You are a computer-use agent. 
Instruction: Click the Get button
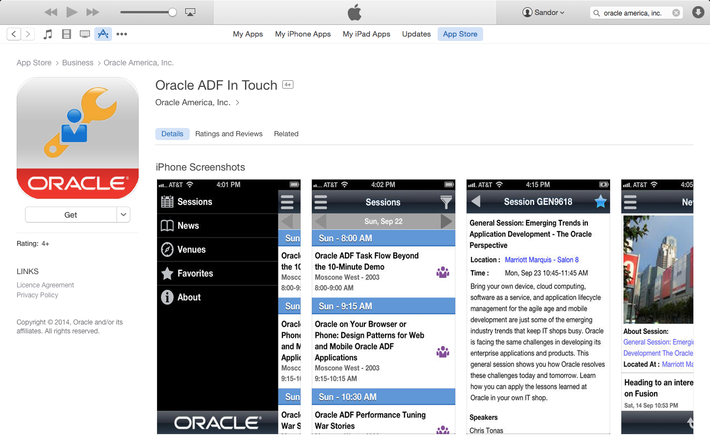click(x=71, y=215)
